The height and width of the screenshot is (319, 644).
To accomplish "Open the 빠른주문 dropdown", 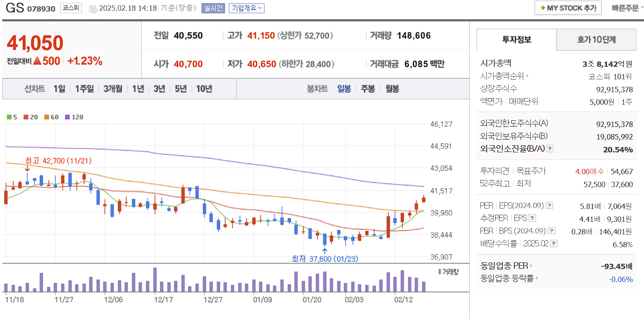I will [625, 8].
